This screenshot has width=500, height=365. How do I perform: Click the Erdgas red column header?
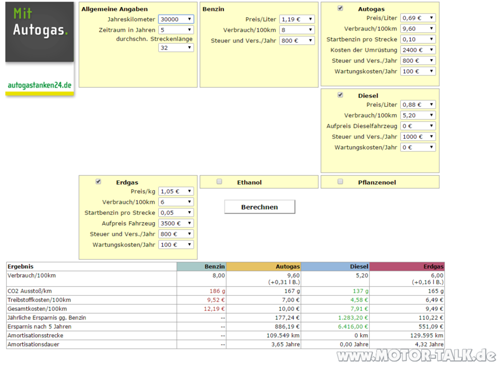(x=407, y=266)
